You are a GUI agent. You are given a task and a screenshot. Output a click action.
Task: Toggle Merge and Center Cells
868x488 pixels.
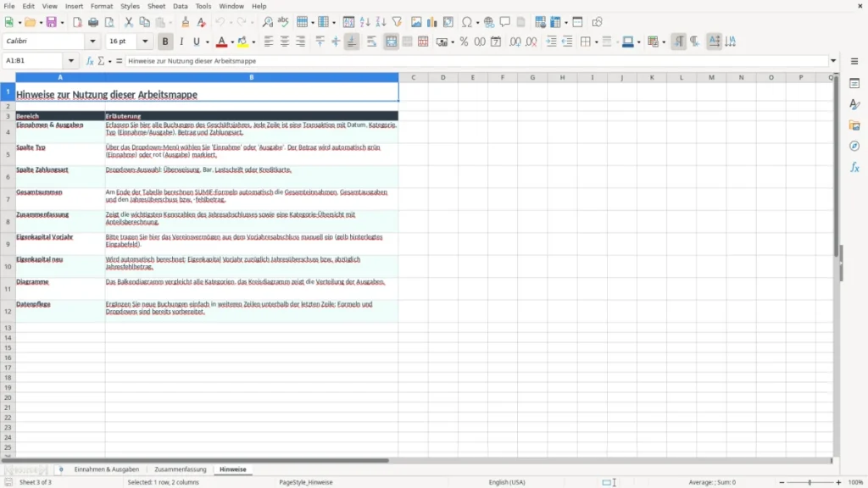(392, 42)
